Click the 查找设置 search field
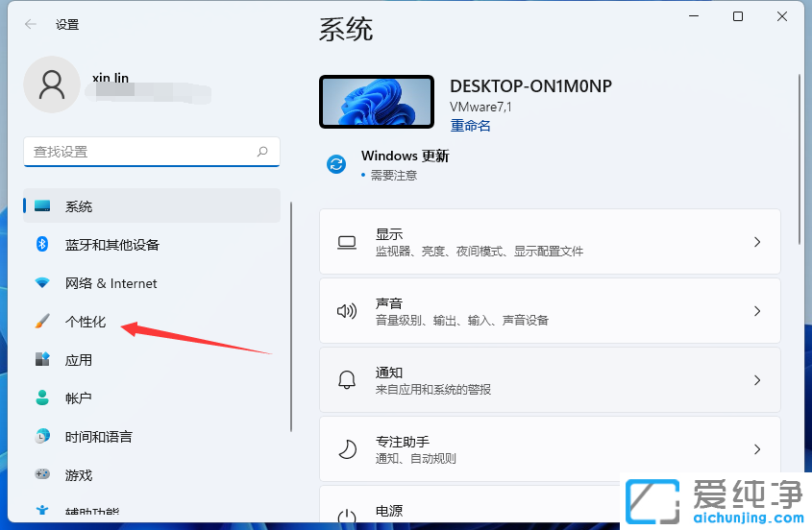This screenshot has width=812, height=530. (x=152, y=152)
